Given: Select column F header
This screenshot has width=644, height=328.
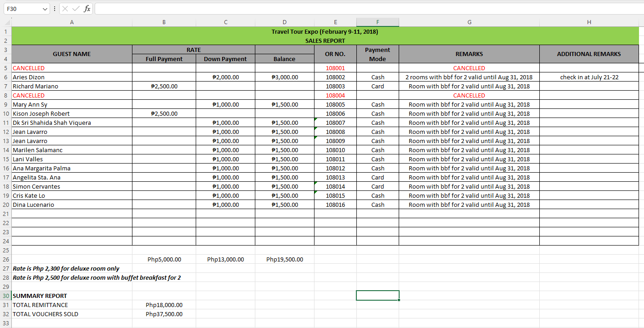Looking at the screenshot, I should click(378, 22).
